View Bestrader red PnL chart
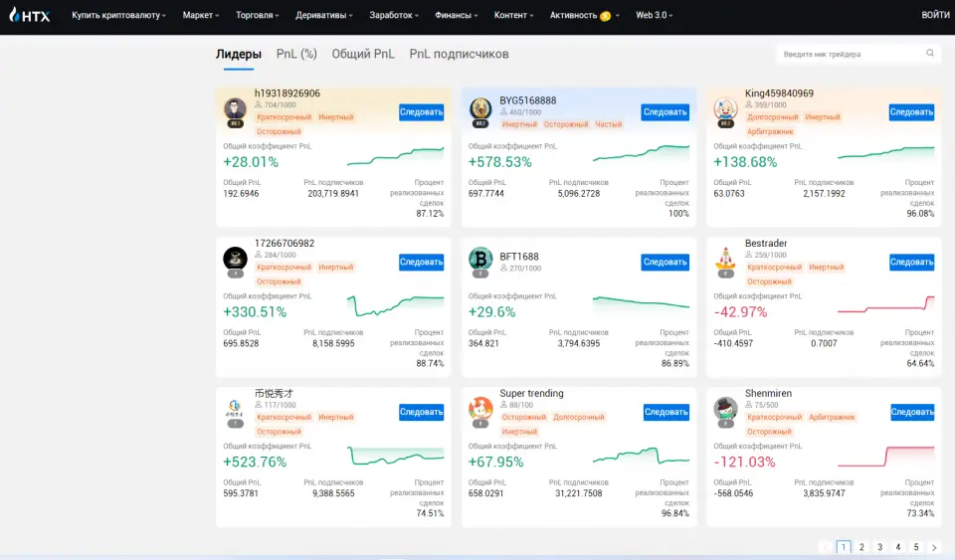 [885, 304]
